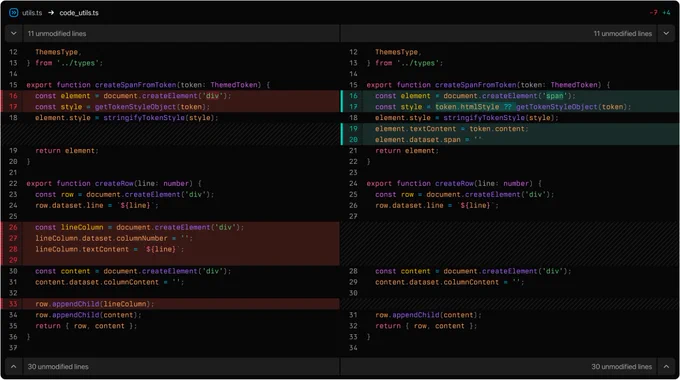
Task: Click highlighted 'div' in deleted line 16
Action: [212, 96]
